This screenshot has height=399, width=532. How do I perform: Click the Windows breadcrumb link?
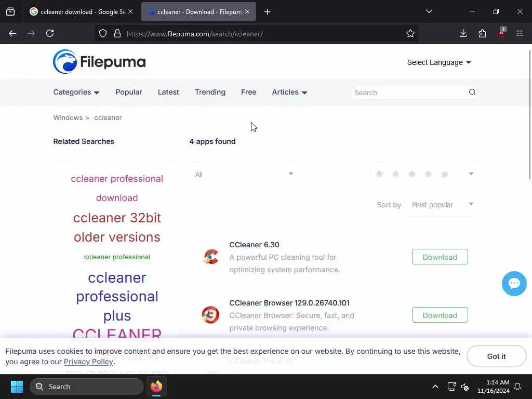pyautogui.click(x=68, y=118)
